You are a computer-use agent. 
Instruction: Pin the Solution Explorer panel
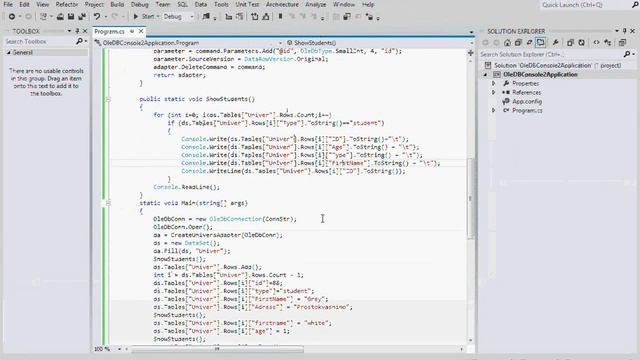624,31
